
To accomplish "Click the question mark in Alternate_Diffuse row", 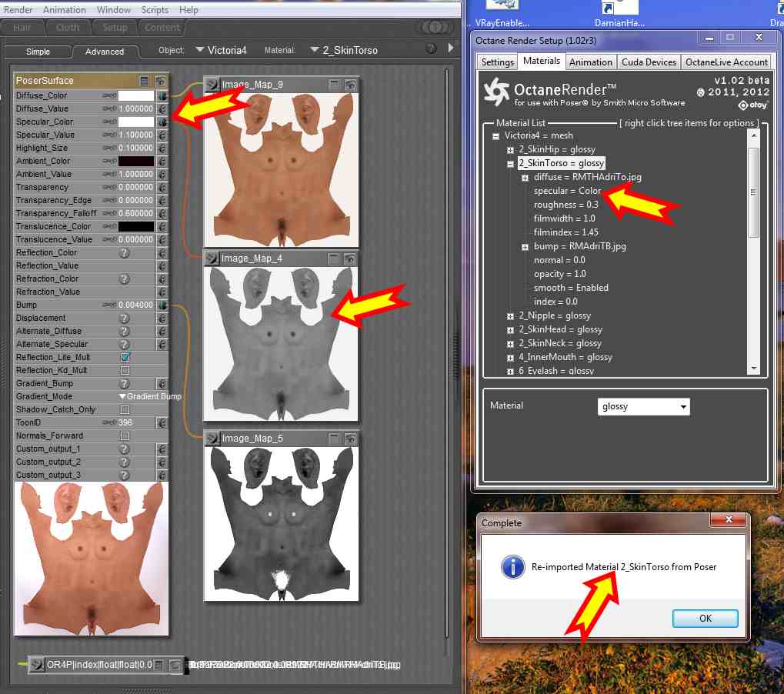I will pyautogui.click(x=124, y=331).
